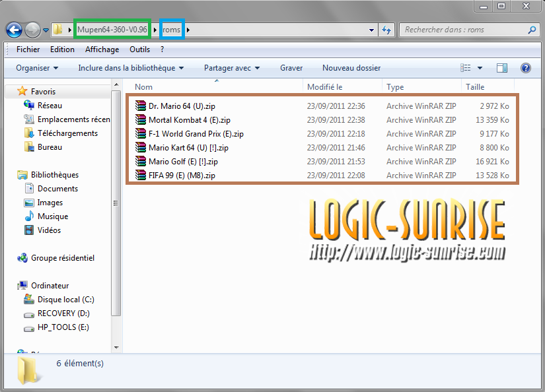The image size is (545, 392).
Task: Expand the arrow after roms breadcrumb
Action: [x=188, y=30]
